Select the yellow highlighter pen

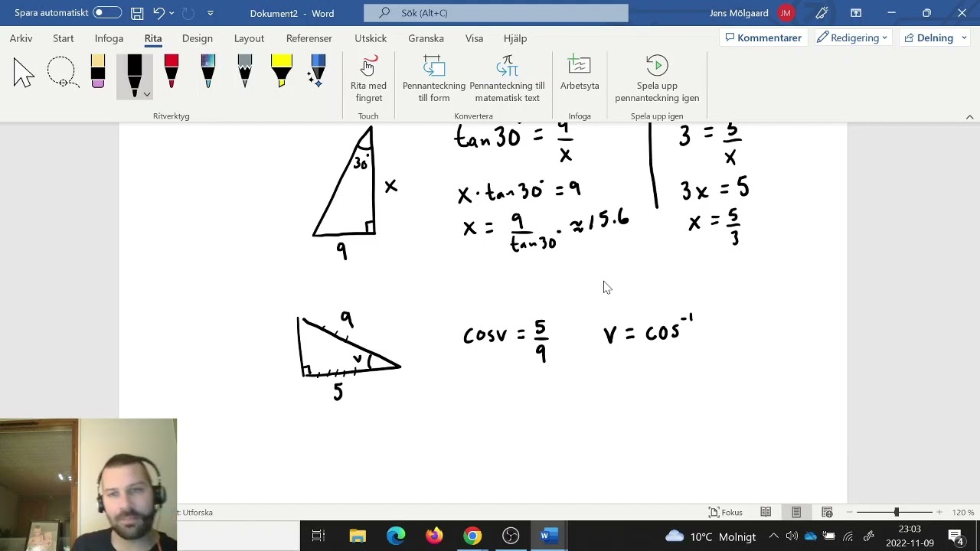[x=282, y=72]
